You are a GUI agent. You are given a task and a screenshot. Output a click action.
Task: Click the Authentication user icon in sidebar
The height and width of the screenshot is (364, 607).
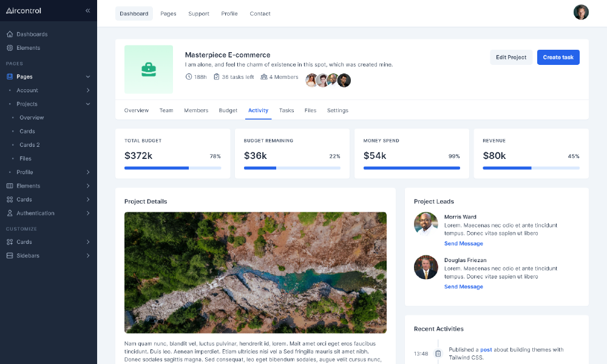coord(10,213)
